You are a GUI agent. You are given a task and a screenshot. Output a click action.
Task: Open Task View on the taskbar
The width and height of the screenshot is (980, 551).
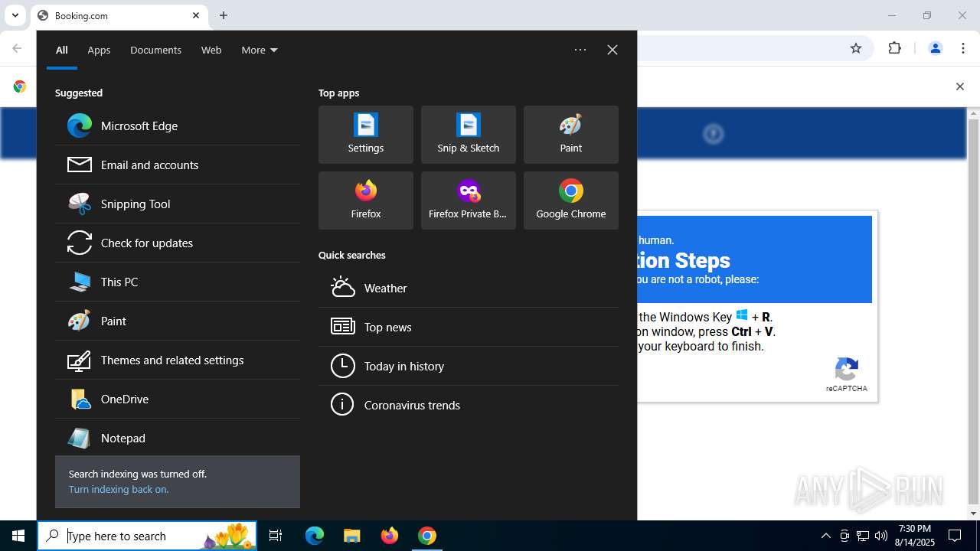276,536
